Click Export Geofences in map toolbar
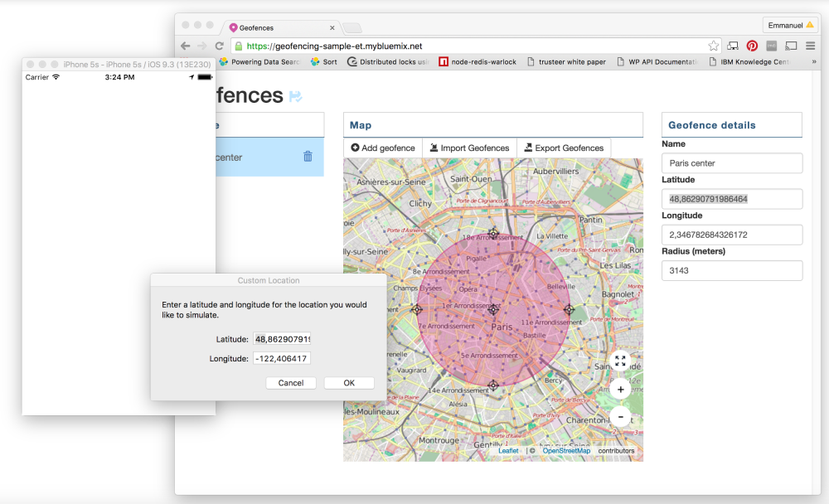829x504 pixels. [x=564, y=148]
